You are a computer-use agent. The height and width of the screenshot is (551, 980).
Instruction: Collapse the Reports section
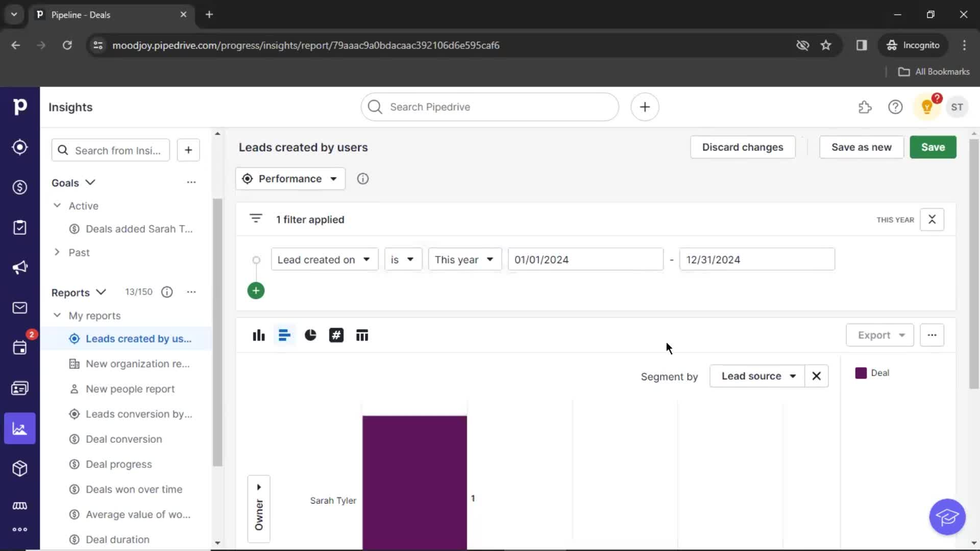pos(101,292)
